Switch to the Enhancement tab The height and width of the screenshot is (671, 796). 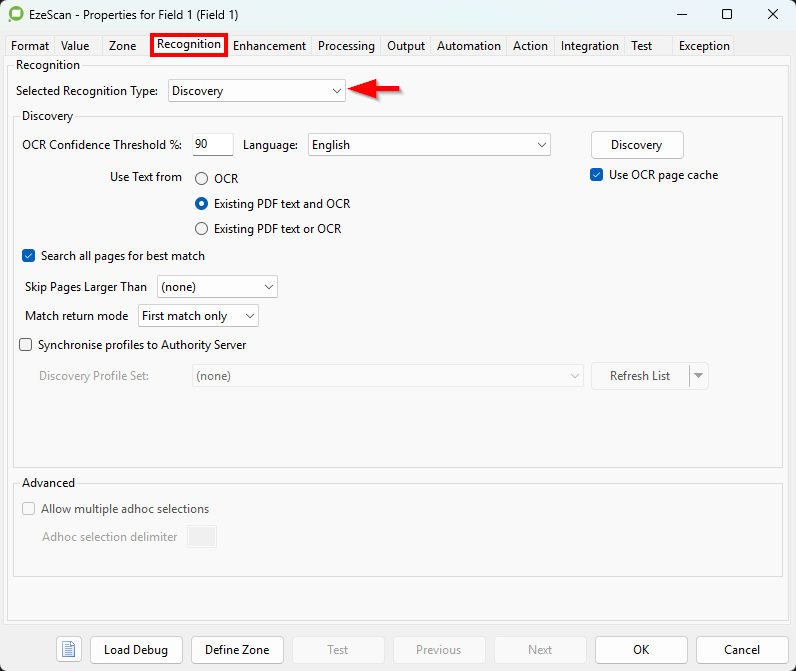(x=269, y=46)
